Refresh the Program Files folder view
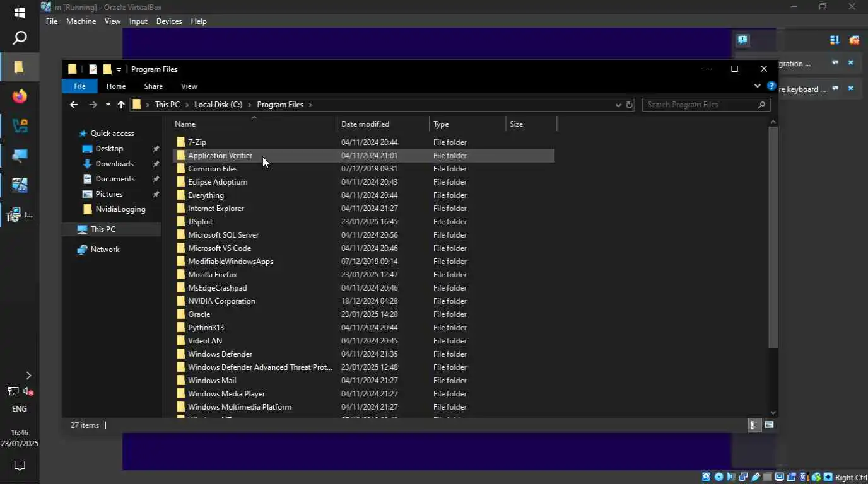 [629, 105]
